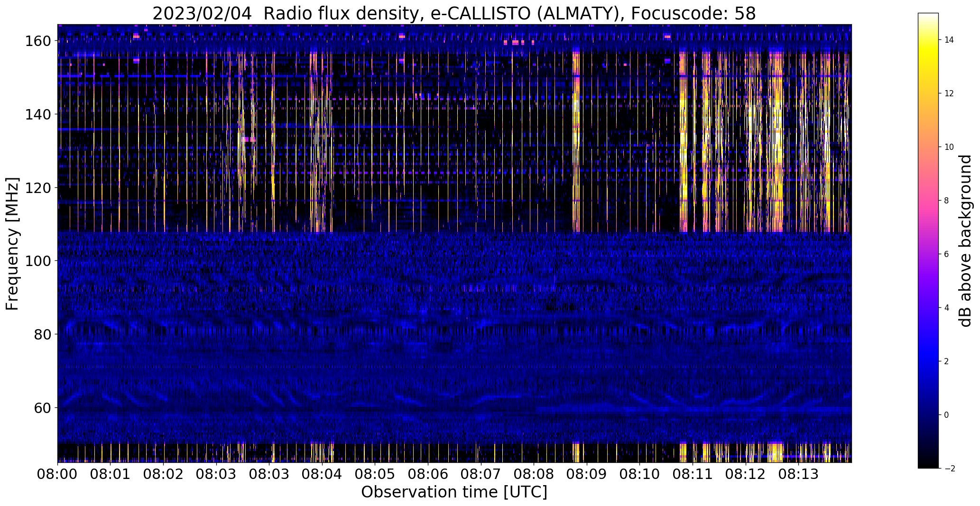
Task: Click the plot title mentioning e-CALLISTO (ALMATY)
Action: (x=454, y=13)
